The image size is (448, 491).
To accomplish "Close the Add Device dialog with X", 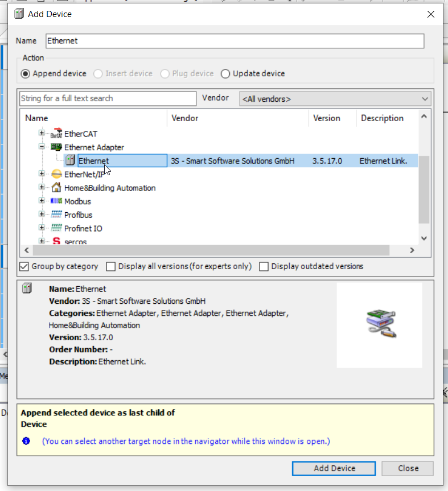I will [x=431, y=14].
